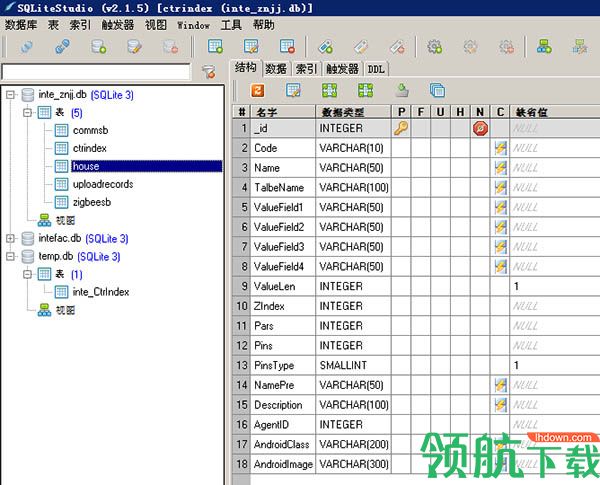Screen dimensions: 600x485
Task: Open the 工具 menu
Action: tap(231, 25)
